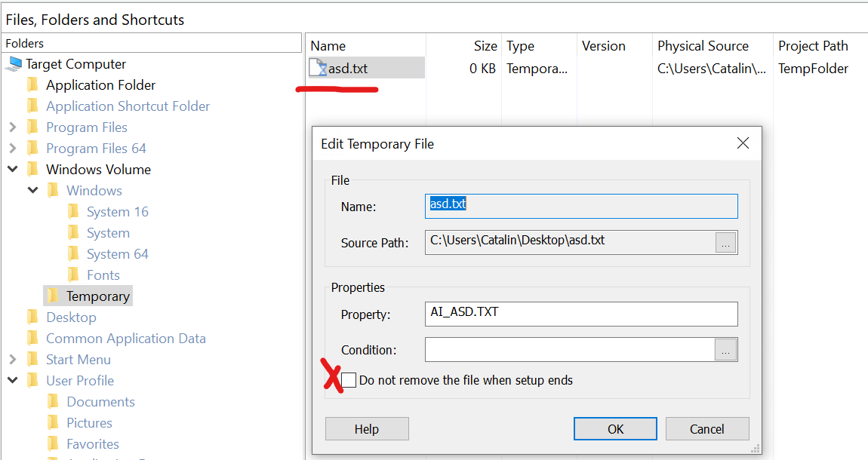Click the Physical Source column header
Screen dimensions: 868x460
pos(702,46)
